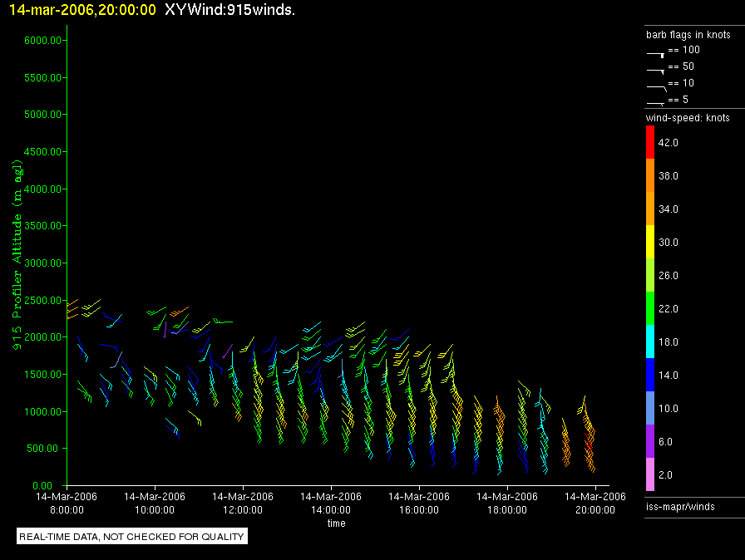Image resolution: width=745 pixels, height=560 pixels.
Task: Click the 16:00:00 tick on time axis
Action: [x=419, y=503]
